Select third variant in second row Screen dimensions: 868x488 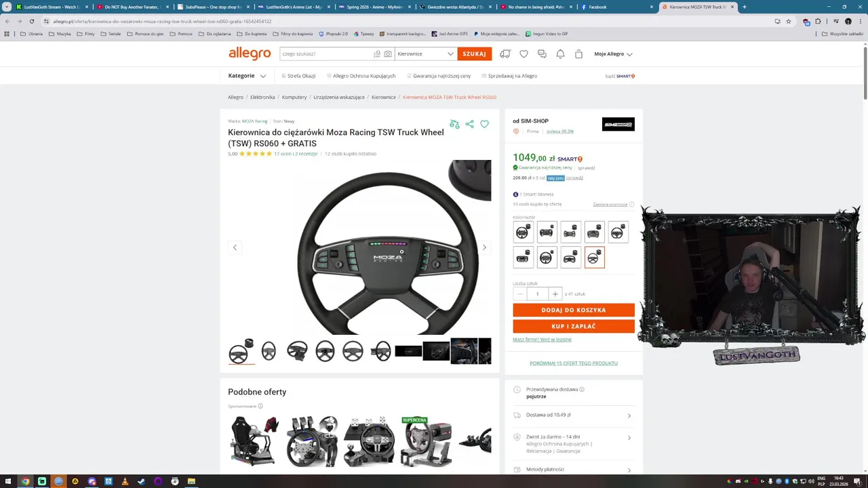(x=570, y=258)
